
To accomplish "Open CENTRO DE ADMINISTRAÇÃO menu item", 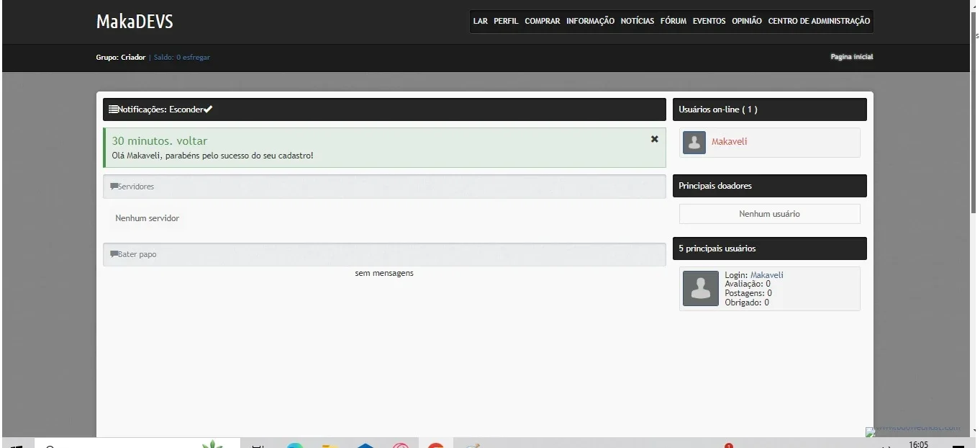I will [820, 21].
